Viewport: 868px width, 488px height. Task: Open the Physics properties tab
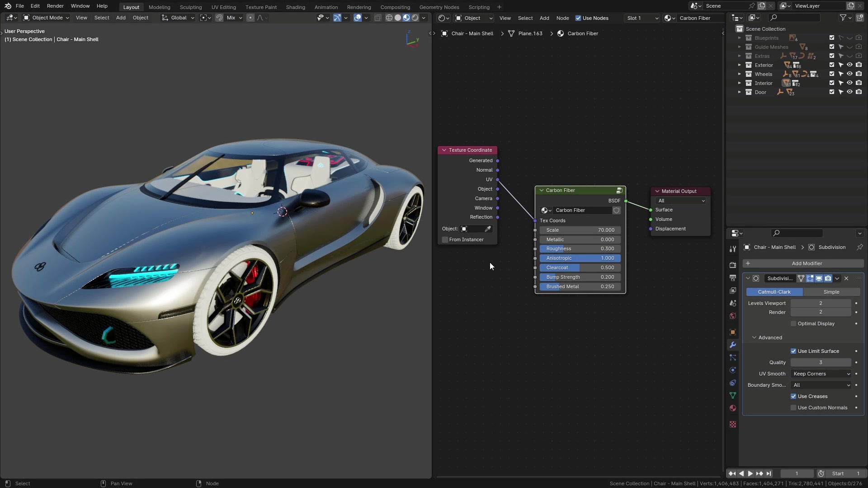[733, 370]
